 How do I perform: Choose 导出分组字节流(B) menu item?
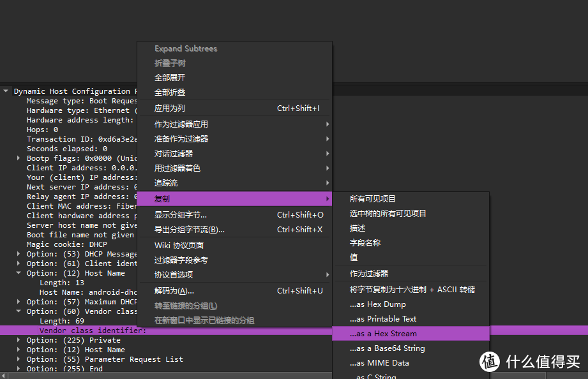[x=235, y=230]
